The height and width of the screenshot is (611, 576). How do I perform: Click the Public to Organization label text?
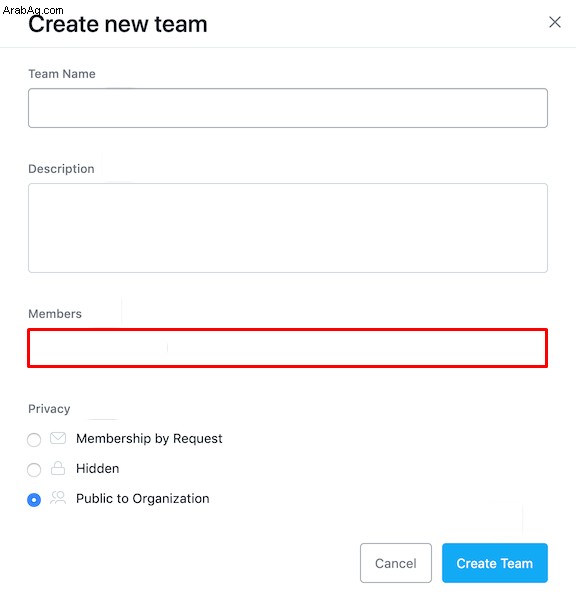[x=143, y=499]
